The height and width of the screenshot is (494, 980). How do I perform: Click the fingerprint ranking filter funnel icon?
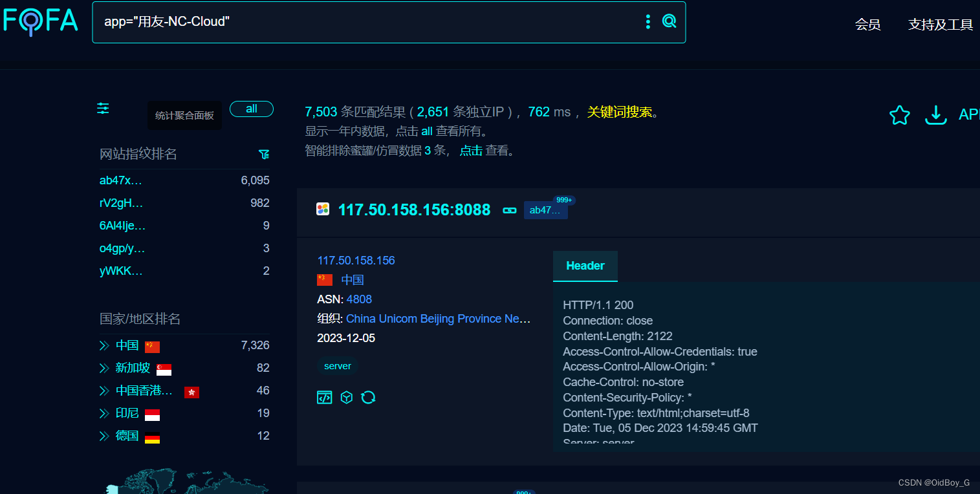(264, 154)
